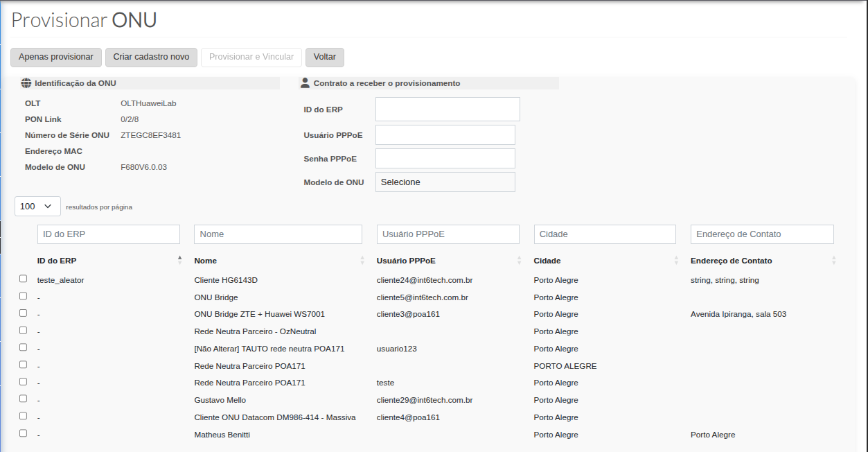Click the Provisionar e Vincular button

tap(251, 57)
